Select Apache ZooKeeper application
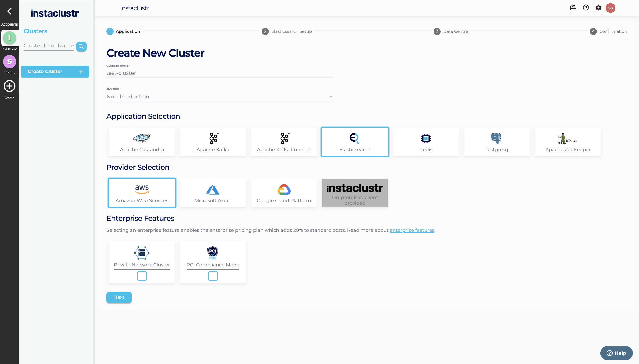The width and height of the screenshot is (639, 364). tap(567, 142)
